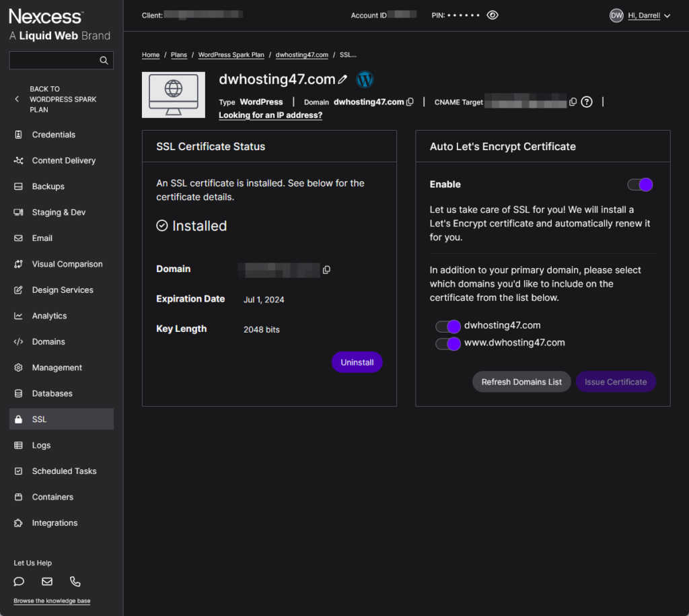Click the Email envelope icon in the menu
Screen dimensions: 689x616
tap(18, 238)
